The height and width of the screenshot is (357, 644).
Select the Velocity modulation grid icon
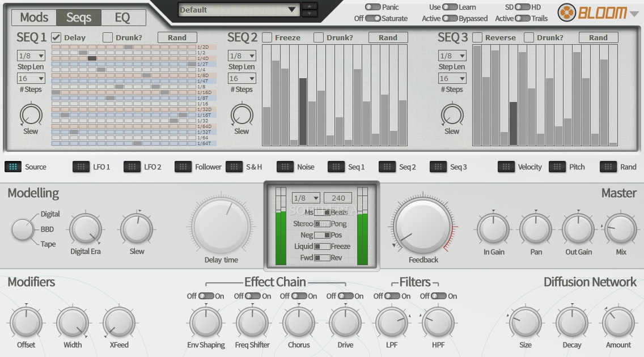tap(506, 167)
